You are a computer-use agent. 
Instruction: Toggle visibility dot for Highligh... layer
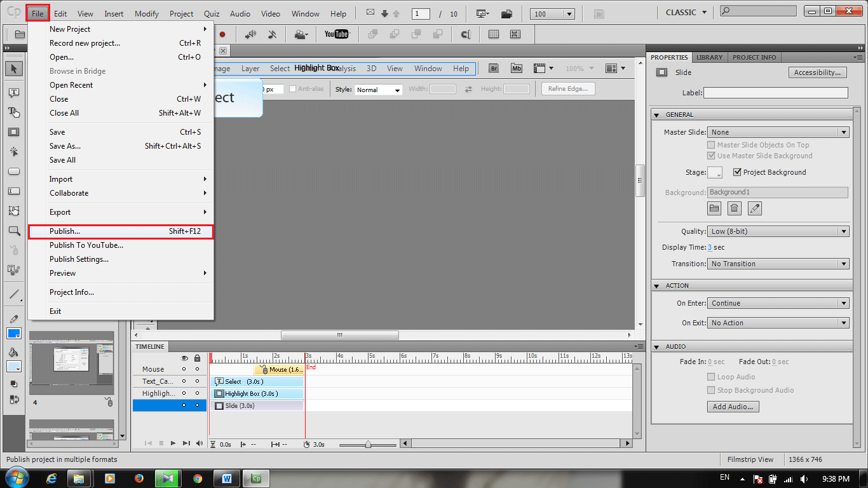(x=184, y=393)
